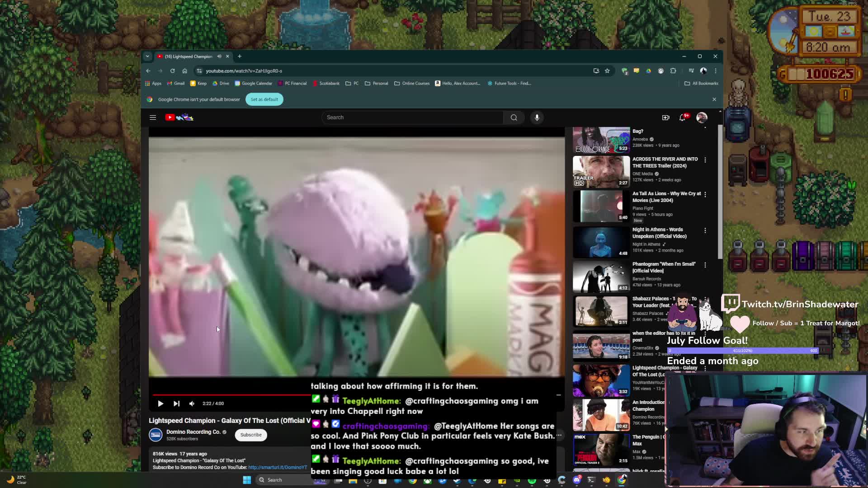
Task: Open Chrome Extensions puzzle menu
Action: pos(673,71)
